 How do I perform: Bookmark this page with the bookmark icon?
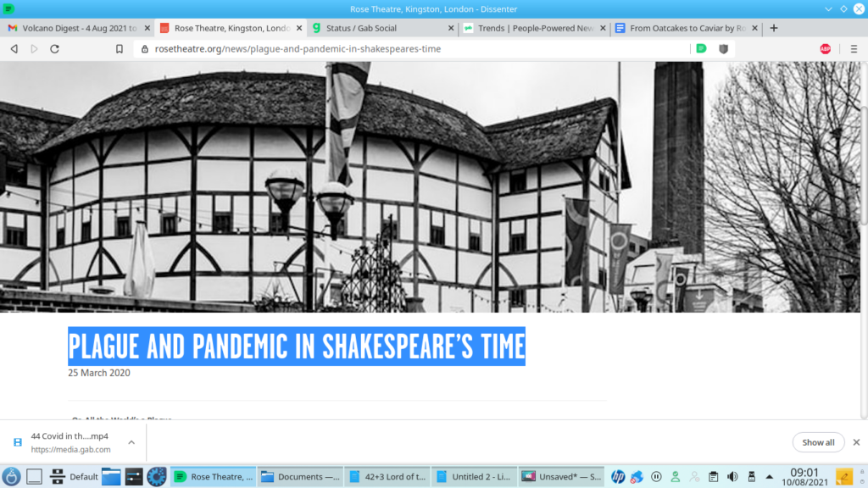119,48
